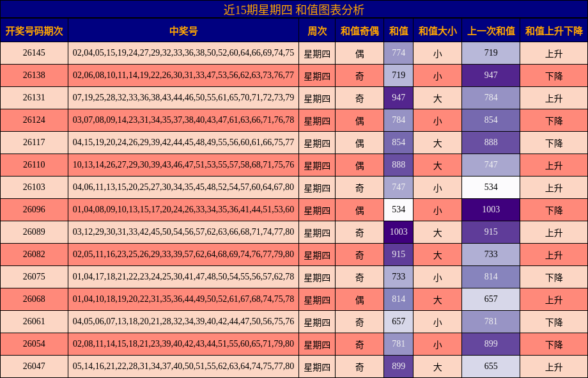Select issue number 26068
The image size is (588, 378).
pyautogui.click(x=34, y=299)
